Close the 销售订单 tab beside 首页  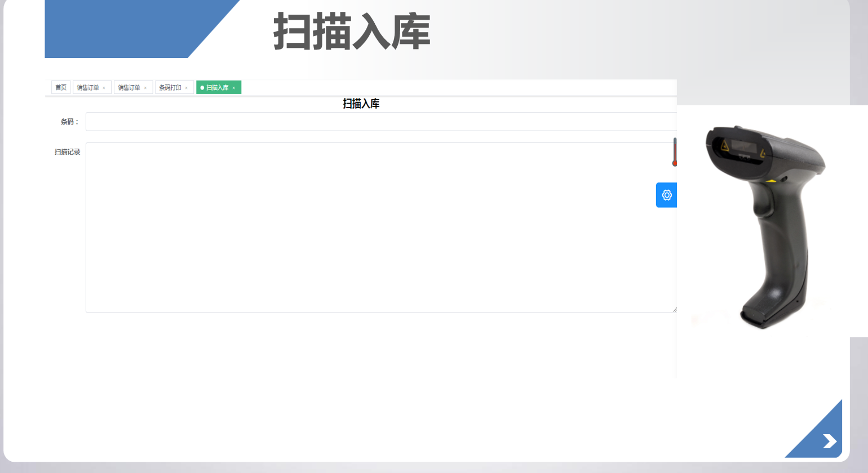click(104, 88)
